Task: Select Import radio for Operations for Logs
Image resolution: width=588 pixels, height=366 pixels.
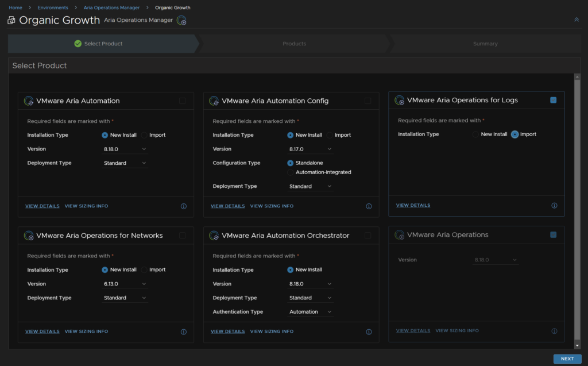Action: (x=515, y=134)
